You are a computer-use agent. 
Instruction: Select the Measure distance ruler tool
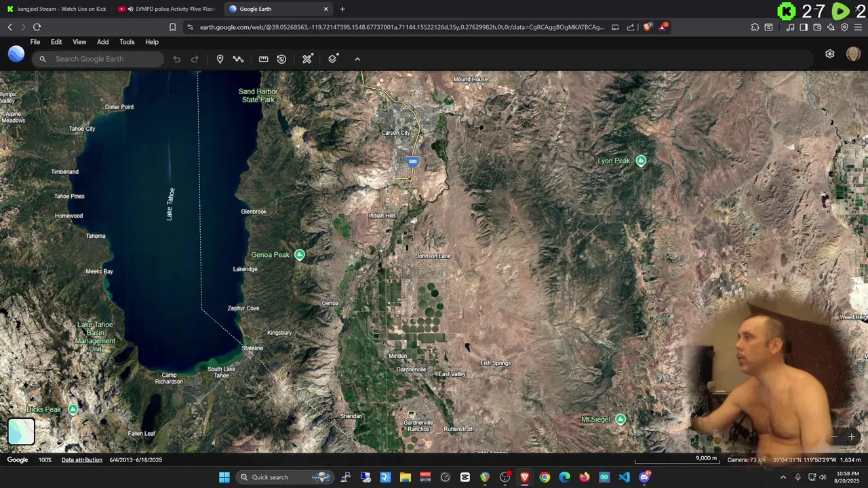tap(263, 59)
